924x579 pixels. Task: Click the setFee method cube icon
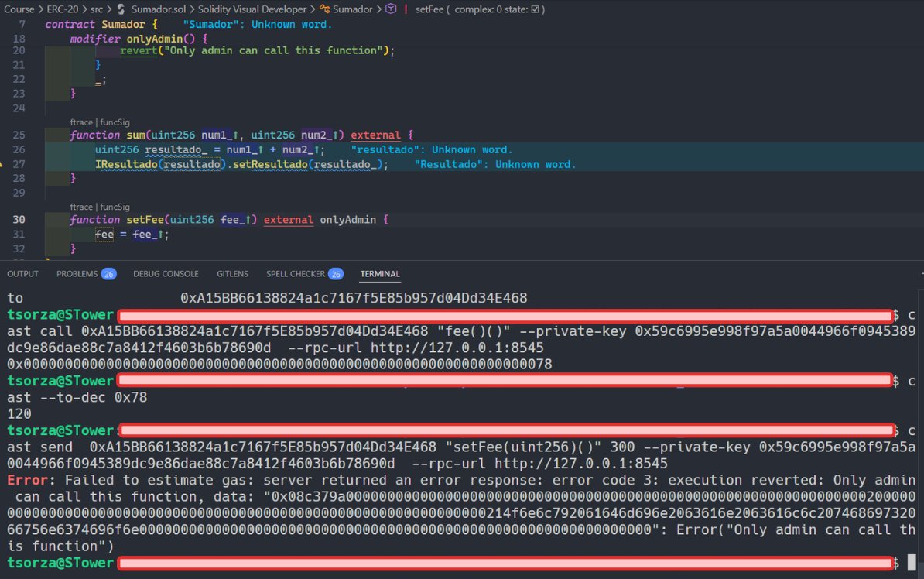point(391,9)
